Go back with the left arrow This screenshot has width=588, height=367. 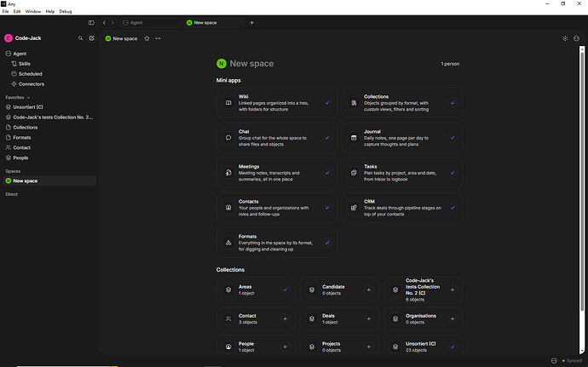click(104, 23)
